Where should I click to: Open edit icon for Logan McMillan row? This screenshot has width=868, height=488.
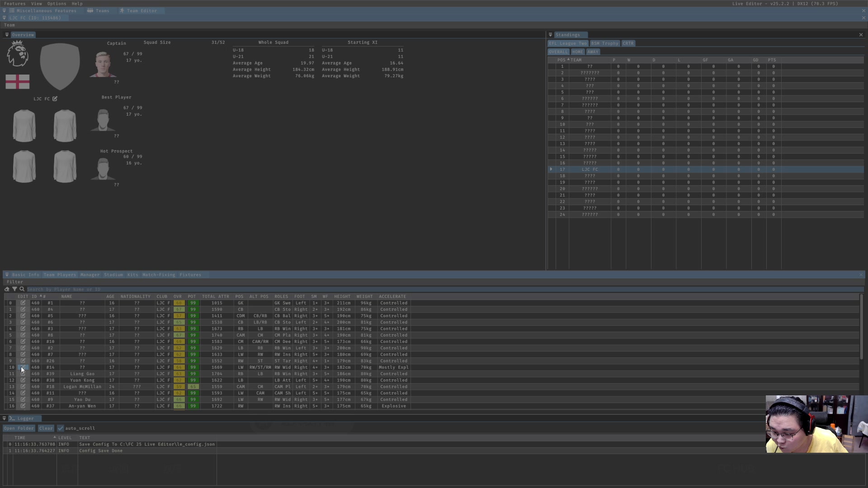23,387
